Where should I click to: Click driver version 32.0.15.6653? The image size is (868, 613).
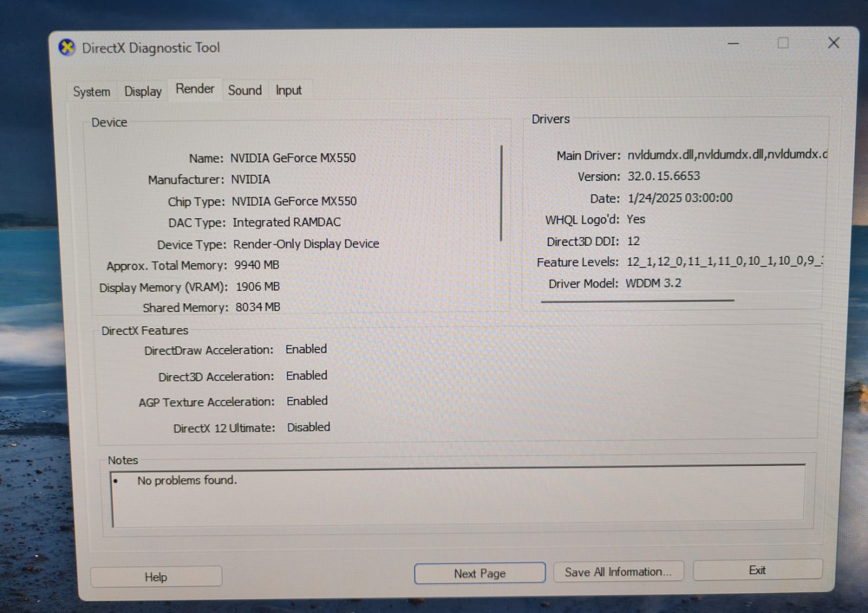tap(664, 176)
